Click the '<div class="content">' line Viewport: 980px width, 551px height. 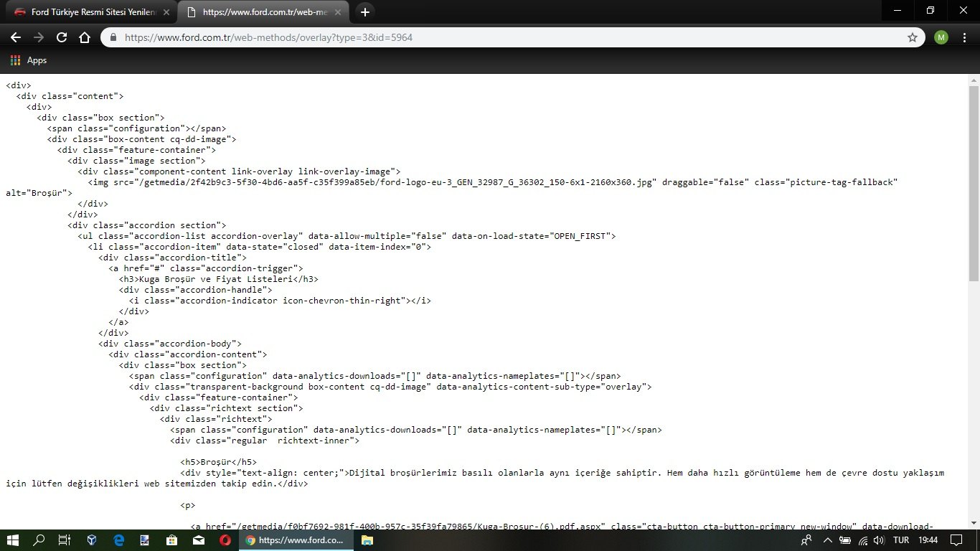pos(70,96)
